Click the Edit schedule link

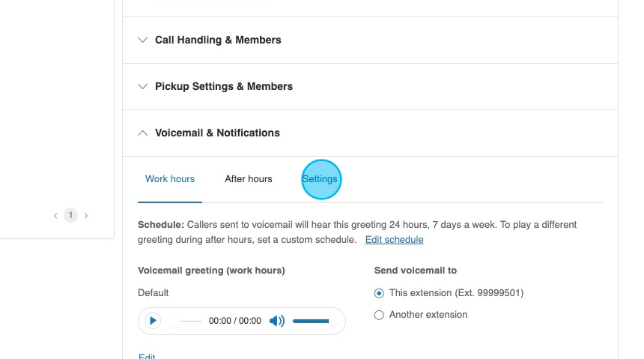394,240
